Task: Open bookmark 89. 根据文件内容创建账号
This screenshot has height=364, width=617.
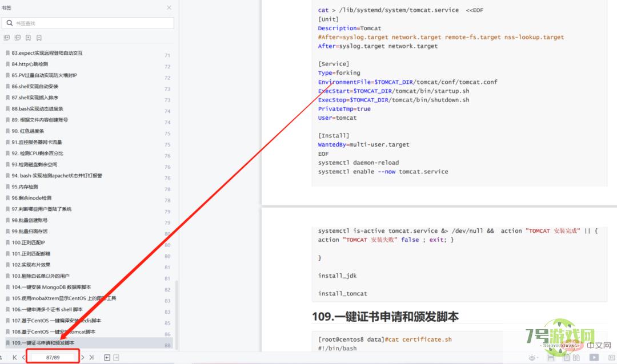Action: (x=40, y=120)
